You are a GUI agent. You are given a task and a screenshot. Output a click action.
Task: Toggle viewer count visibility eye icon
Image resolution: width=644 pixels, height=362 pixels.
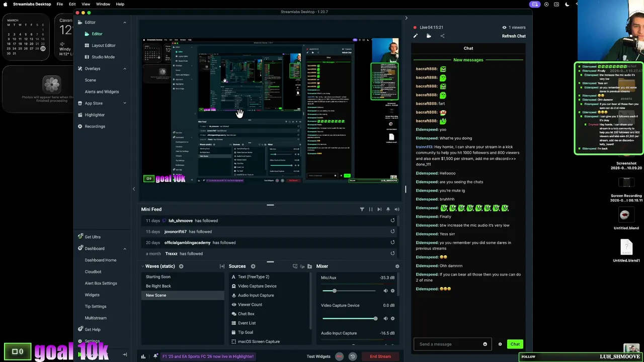(504, 27)
